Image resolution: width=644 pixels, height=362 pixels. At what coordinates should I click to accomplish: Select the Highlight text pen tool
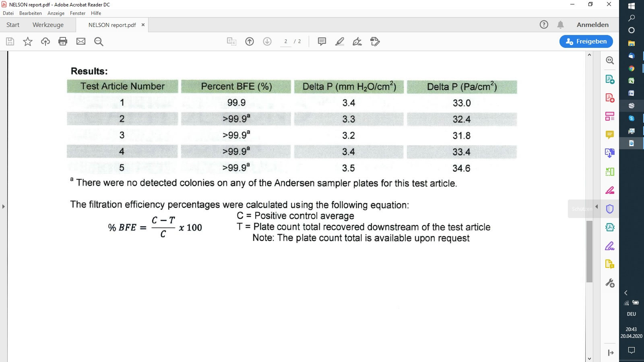(340, 41)
